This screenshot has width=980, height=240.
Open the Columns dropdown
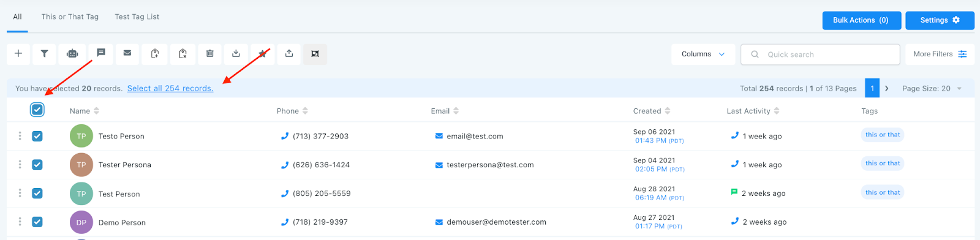tap(703, 54)
